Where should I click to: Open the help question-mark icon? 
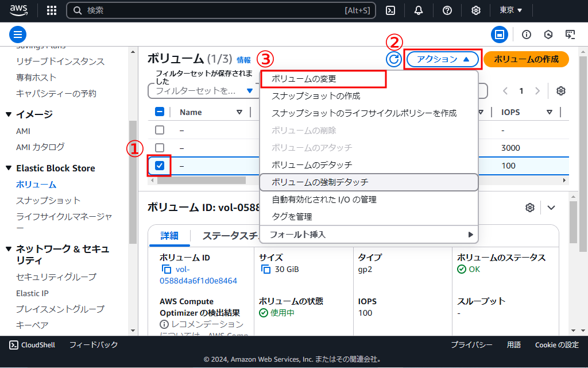tap(447, 10)
